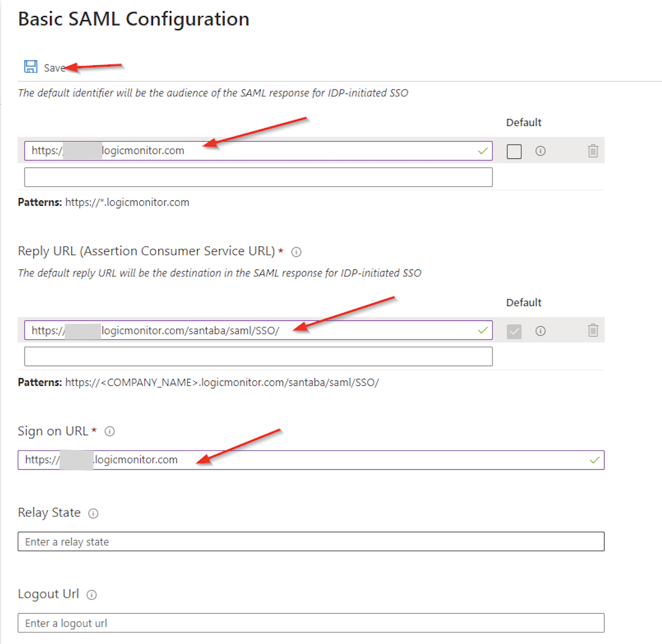Click the Save button

[53, 67]
